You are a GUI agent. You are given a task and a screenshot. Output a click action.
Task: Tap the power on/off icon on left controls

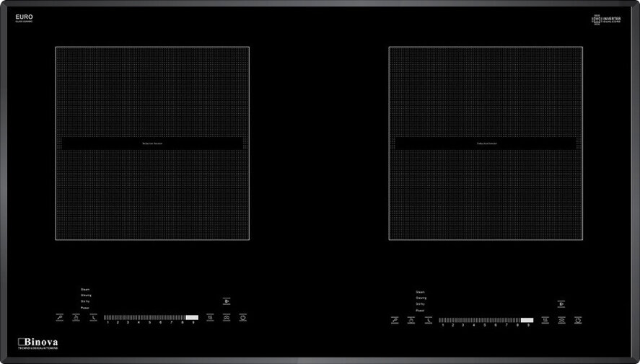coord(243,318)
